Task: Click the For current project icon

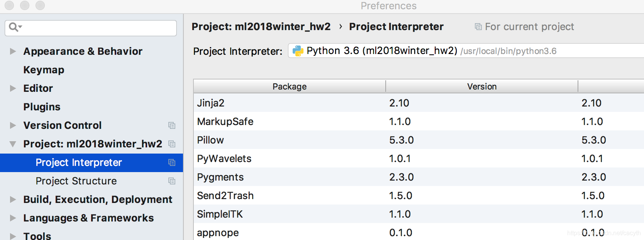Action: (478, 27)
